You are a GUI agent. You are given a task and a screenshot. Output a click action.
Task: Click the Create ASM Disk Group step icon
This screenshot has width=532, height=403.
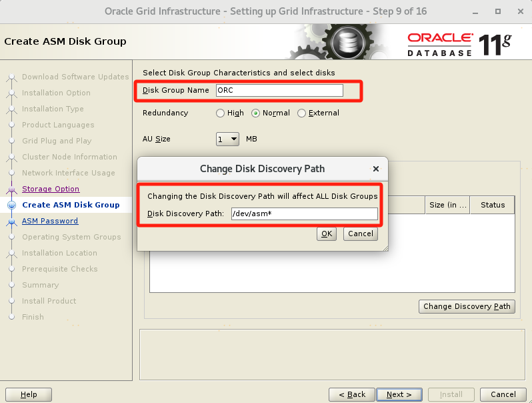pos(11,206)
